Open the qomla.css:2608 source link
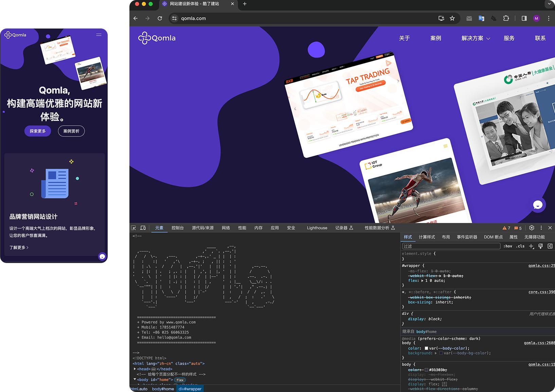This screenshot has width=555, height=392. pos(539,343)
